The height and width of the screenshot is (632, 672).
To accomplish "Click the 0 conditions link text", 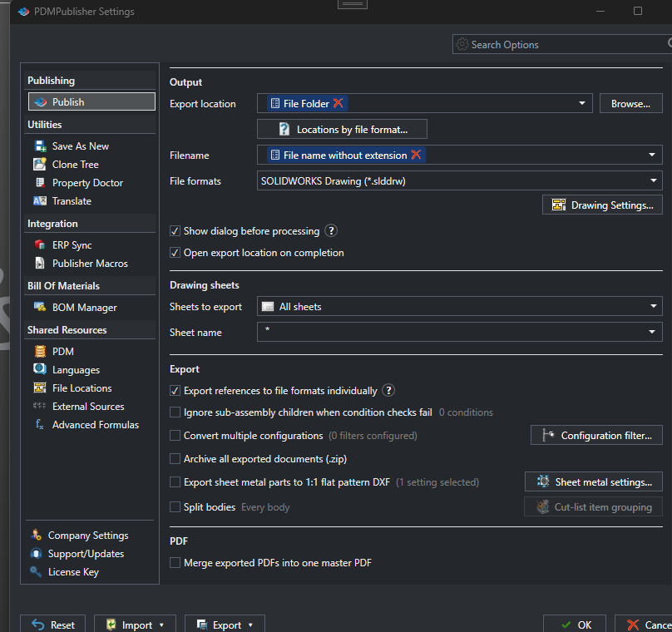I will [466, 412].
